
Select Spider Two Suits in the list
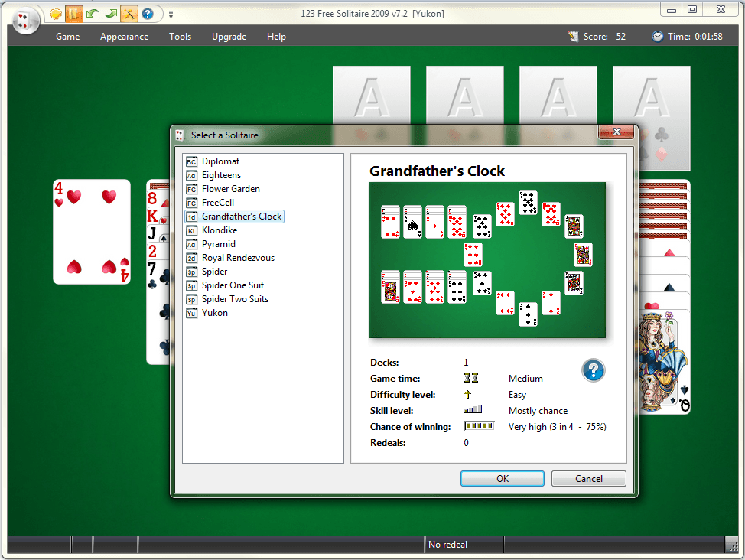click(x=235, y=299)
